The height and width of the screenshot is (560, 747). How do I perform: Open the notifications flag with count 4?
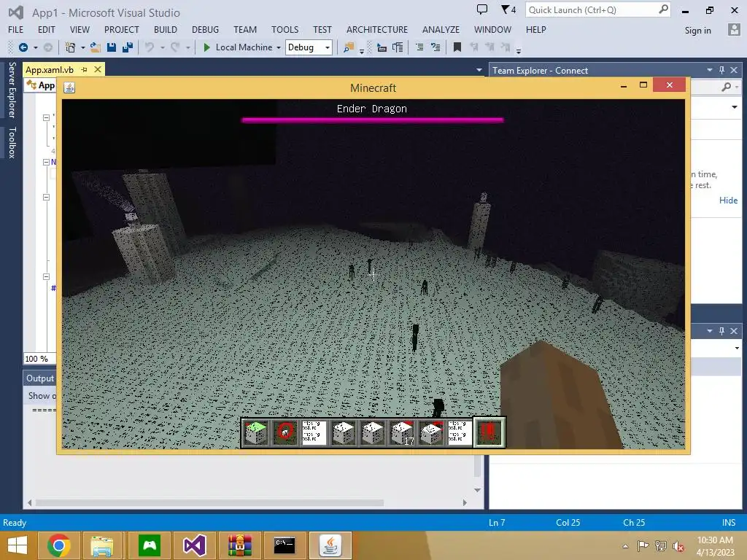(508, 9)
